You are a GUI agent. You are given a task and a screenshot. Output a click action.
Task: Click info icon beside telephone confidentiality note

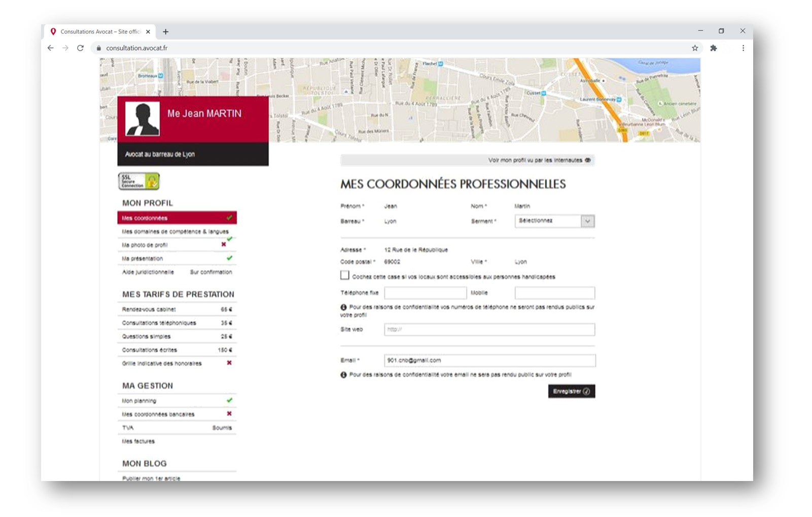point(343,307)
